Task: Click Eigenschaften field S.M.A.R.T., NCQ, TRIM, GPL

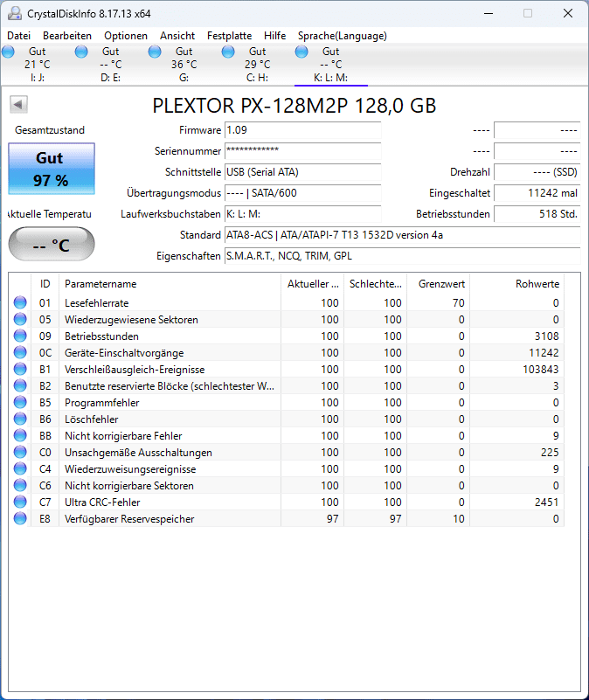Action: 402,256
